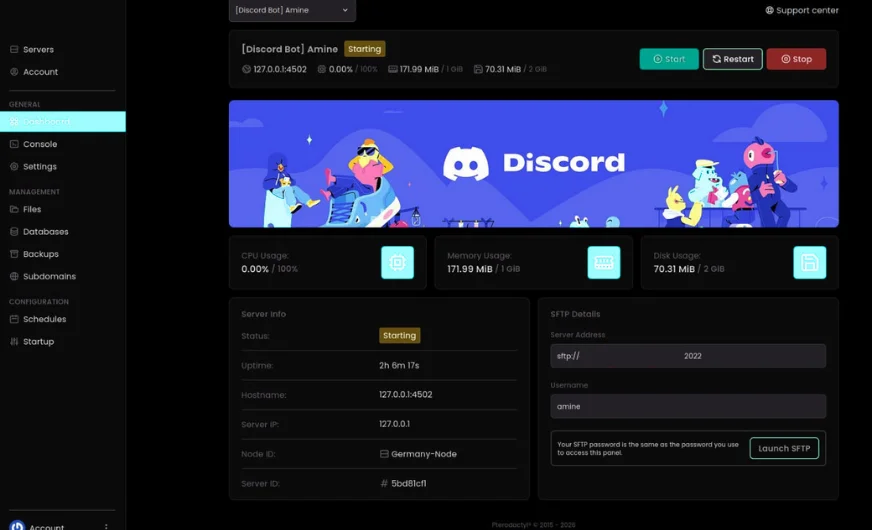Screen dimensions: 872x530
Task: Click the Starting badge in header
Action: (x=364, y=49)
